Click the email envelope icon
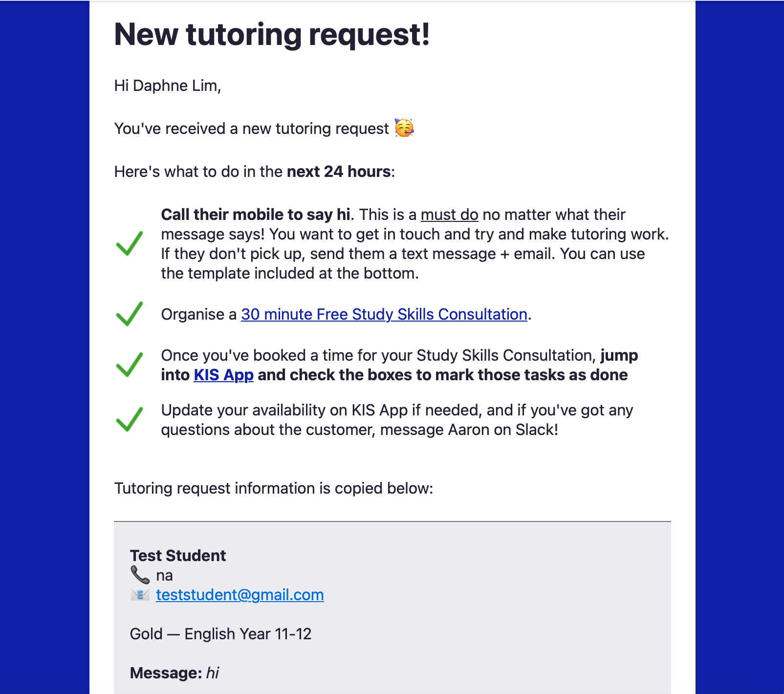The image size is (784, 694). coord(140,595)
